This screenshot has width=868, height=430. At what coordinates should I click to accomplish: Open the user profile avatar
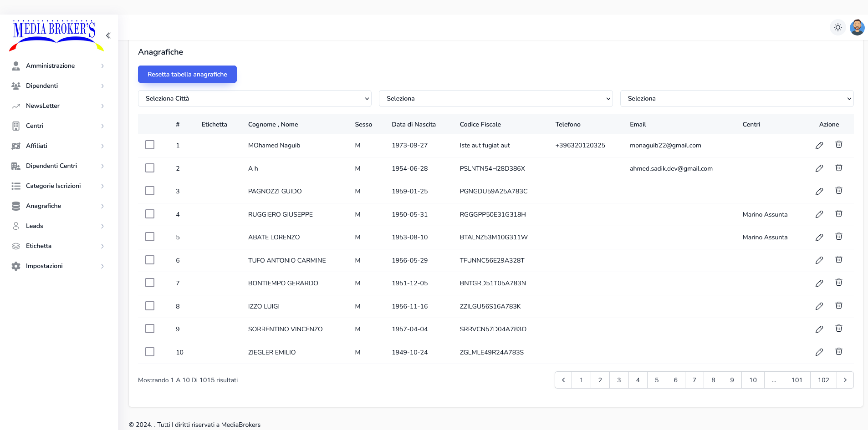tap(857, 27)
